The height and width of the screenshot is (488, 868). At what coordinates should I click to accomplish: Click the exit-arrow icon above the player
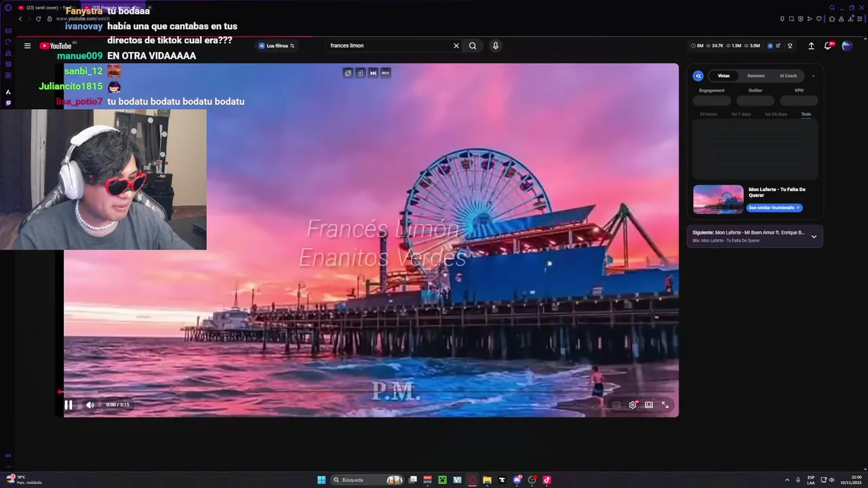pos(360,73)
